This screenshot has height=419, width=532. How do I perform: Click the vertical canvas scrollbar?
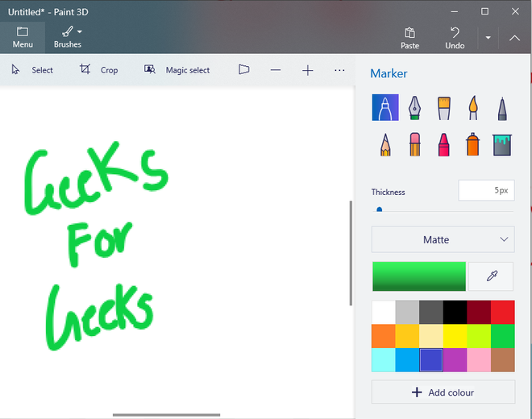click(x=351, y=253)
